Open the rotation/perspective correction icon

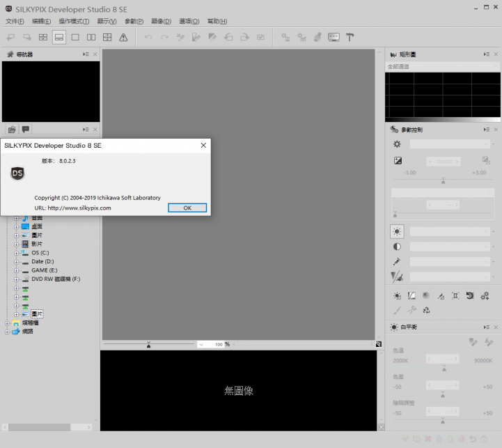click(455, 296)
